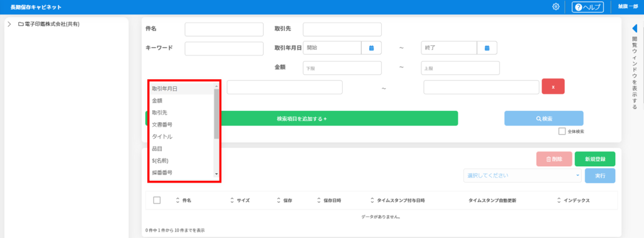
Task: Select the 電子印鑑株式会社(共有) folder
Action: click(49, 25)
